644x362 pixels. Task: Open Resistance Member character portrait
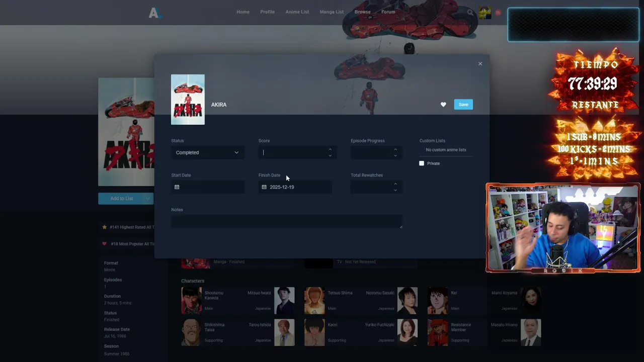(438, 332)
